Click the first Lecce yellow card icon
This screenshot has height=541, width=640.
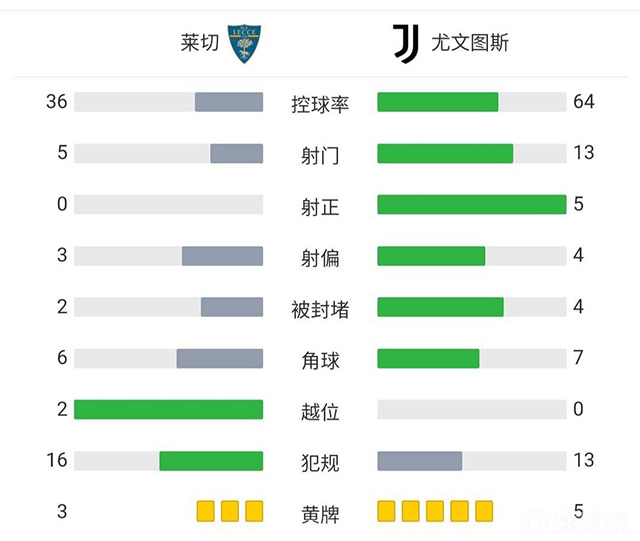(206, 511)
